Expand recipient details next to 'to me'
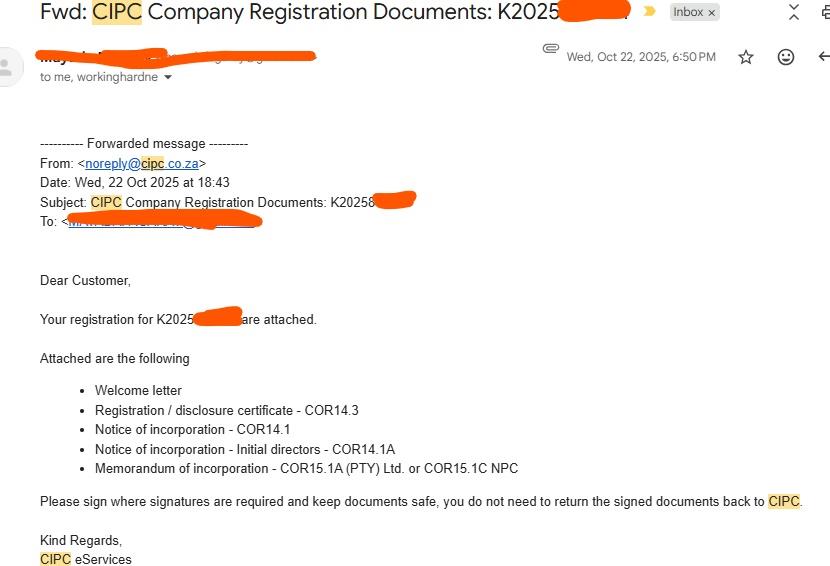Image resolution: width=830 pixels, height=566 pixels. (168, 78)
